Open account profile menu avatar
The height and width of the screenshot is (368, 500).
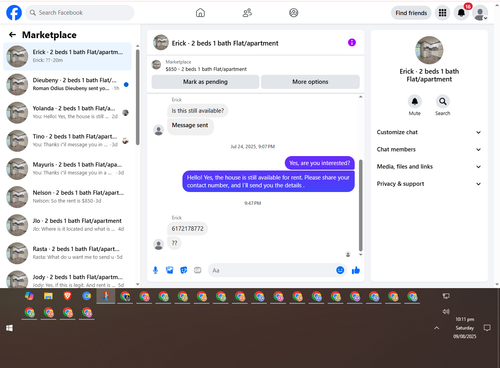tap(480, 13)
